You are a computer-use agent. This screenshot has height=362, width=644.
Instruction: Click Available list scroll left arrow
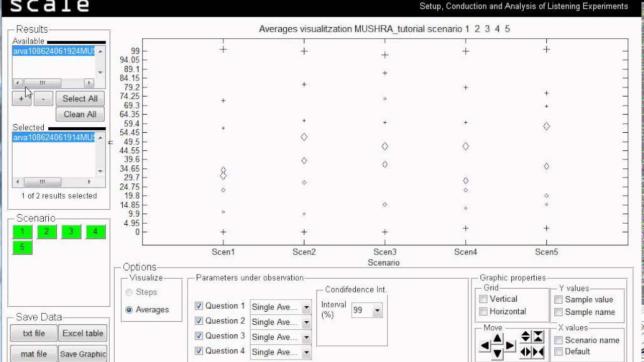click(18, 83)
